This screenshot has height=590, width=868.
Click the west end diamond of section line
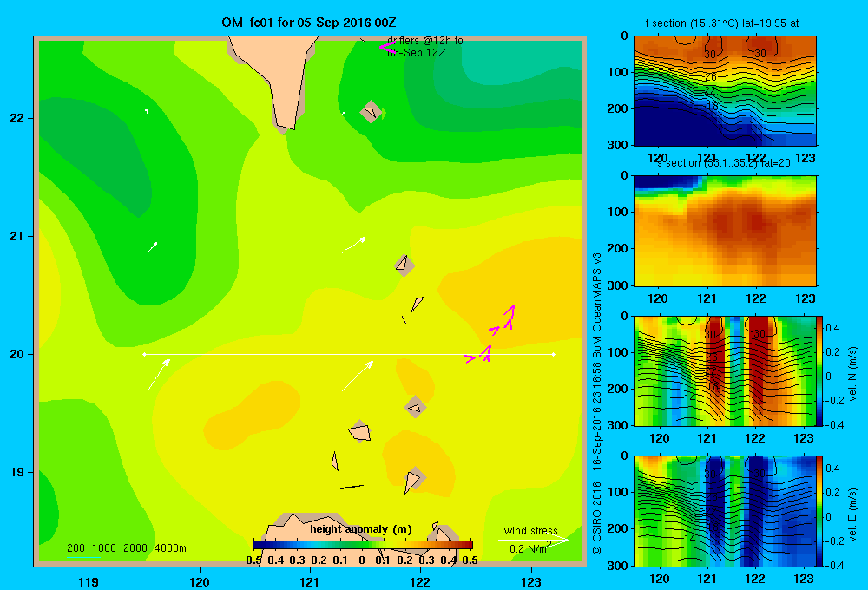144,354
